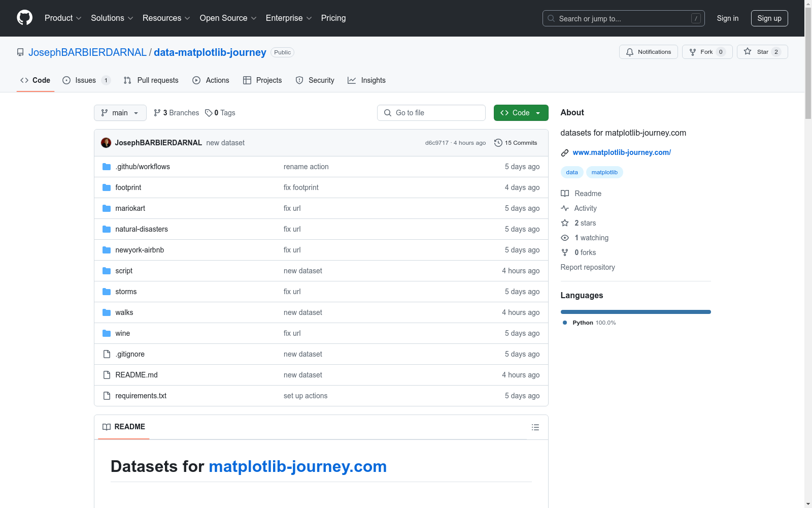Open the Insights tab

point(366,80)
